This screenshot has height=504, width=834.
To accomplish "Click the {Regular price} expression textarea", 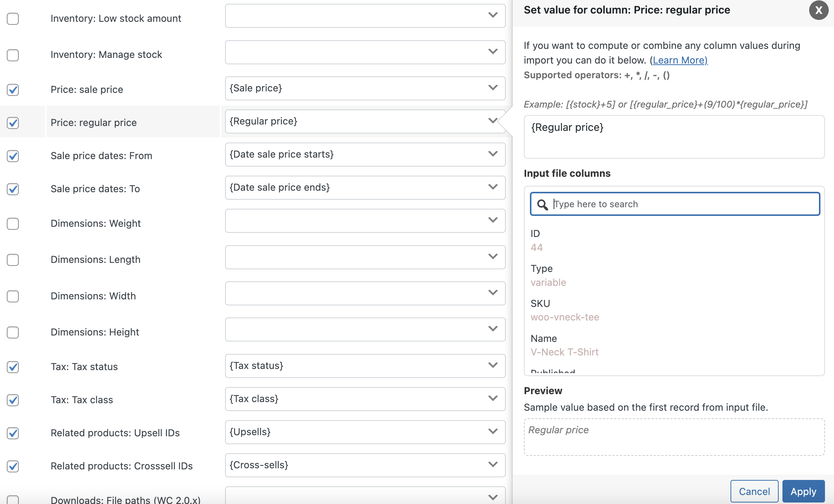I will pos(674,137).
